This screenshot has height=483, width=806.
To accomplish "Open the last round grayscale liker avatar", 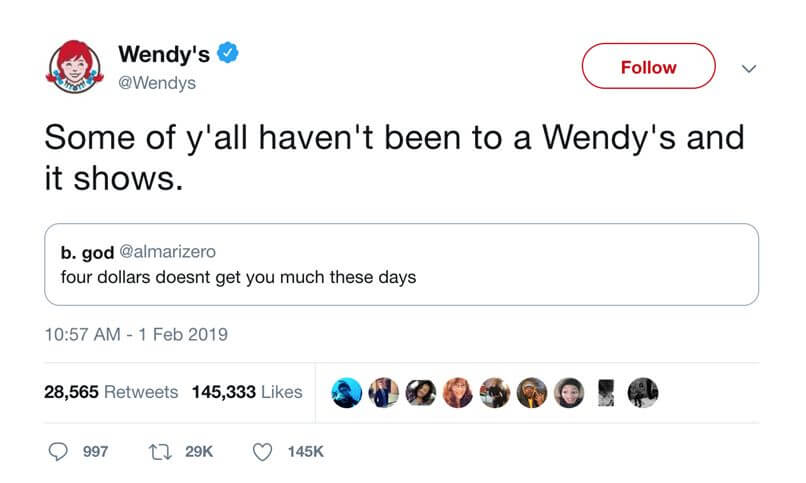I will click(x=643, y=392).
